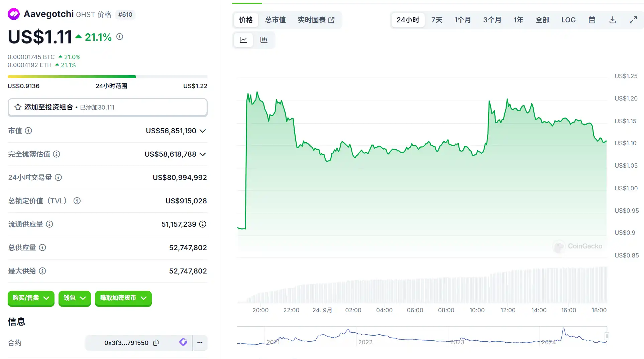Open the 购买/售卖 dropdown

click(x=31, y=298)
